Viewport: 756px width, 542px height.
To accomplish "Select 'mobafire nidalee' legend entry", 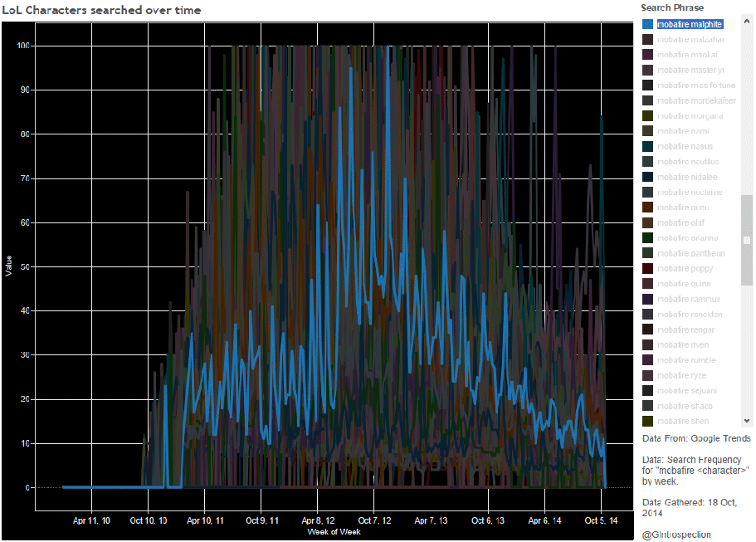I will 687,177.
